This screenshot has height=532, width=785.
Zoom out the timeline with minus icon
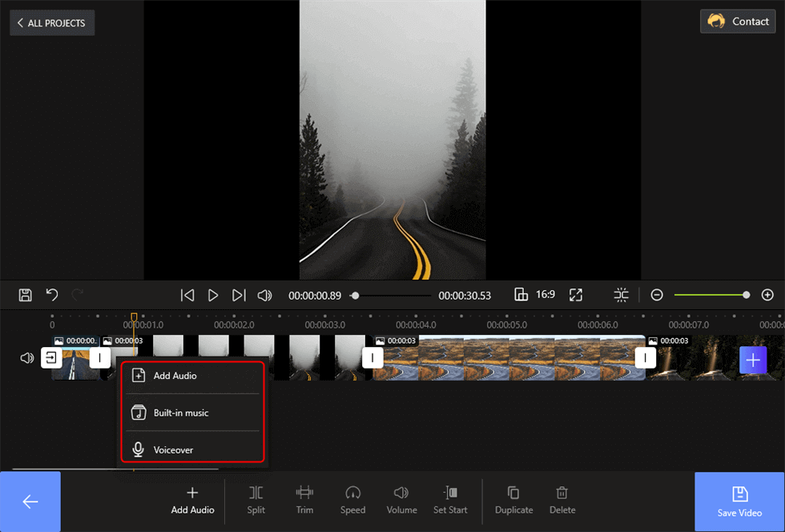pos(657,295)
